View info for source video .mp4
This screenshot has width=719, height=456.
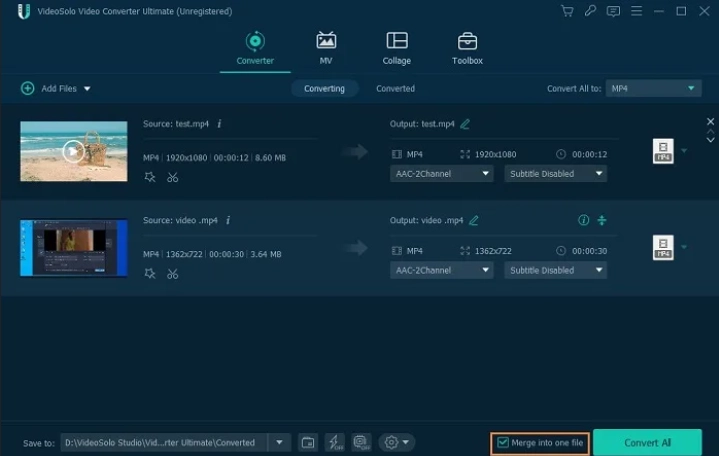click(228, 220)
